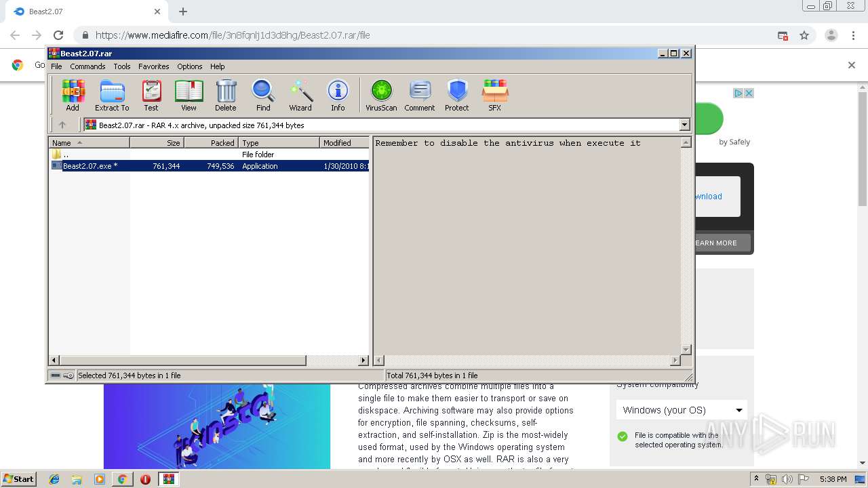Viewport: 868px width, 488px height.
Task: Sort by Type column header
Action: click(x=279, y=142)
